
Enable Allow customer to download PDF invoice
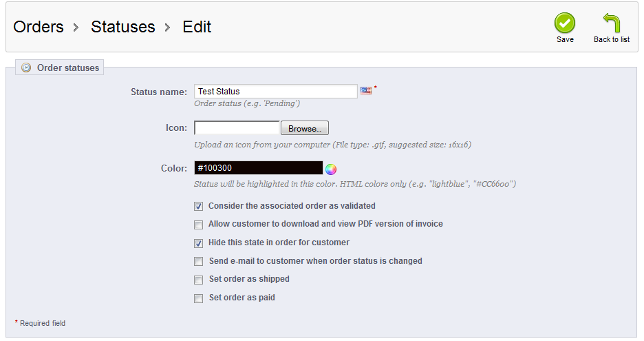point(199,225)
